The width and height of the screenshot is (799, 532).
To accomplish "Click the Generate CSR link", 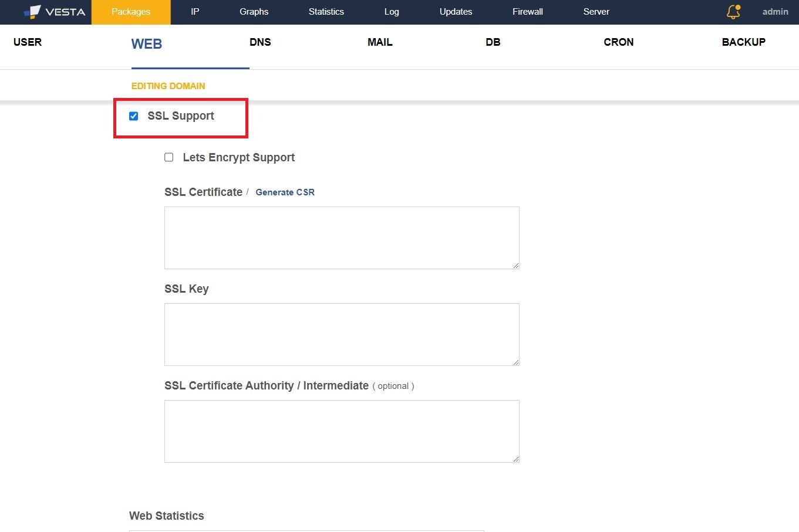I will 285,192.
